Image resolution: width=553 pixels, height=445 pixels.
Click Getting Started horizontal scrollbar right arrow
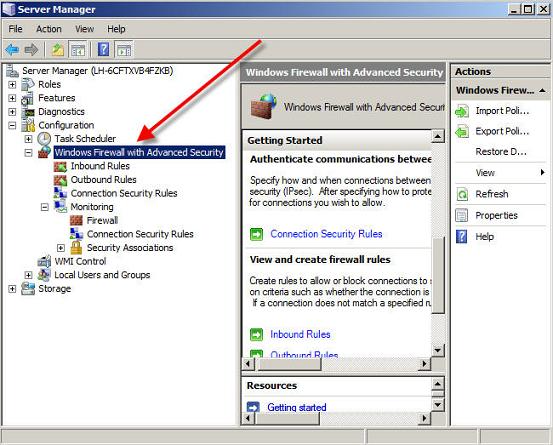(424, 364)
